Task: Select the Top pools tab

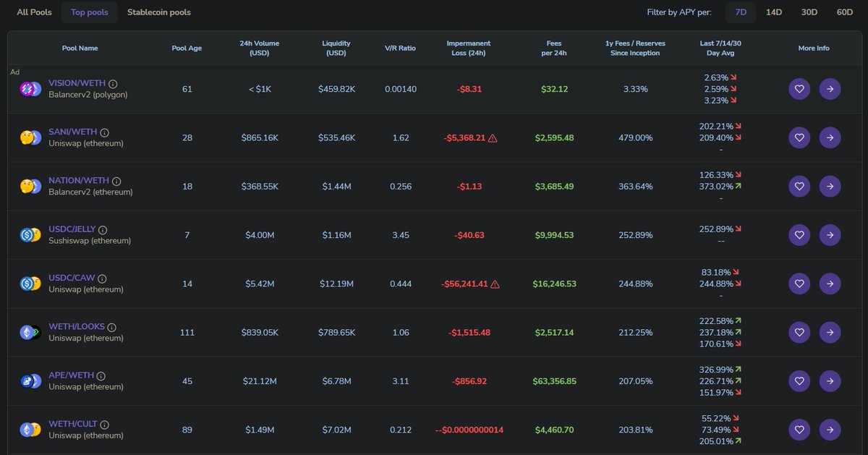Action: [x=90, y=12]
